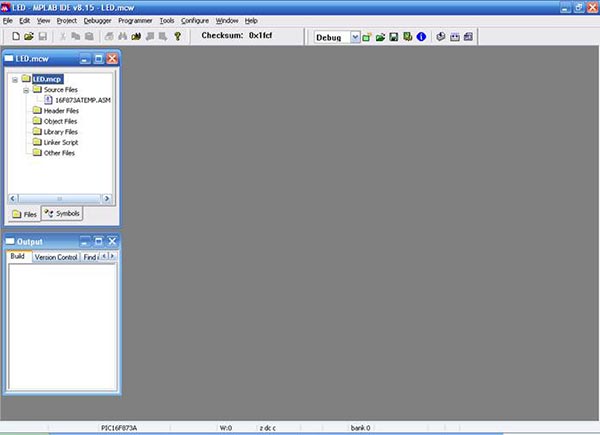Click the bank 0 status bar field
600x435 pixels.
(360, 428)
